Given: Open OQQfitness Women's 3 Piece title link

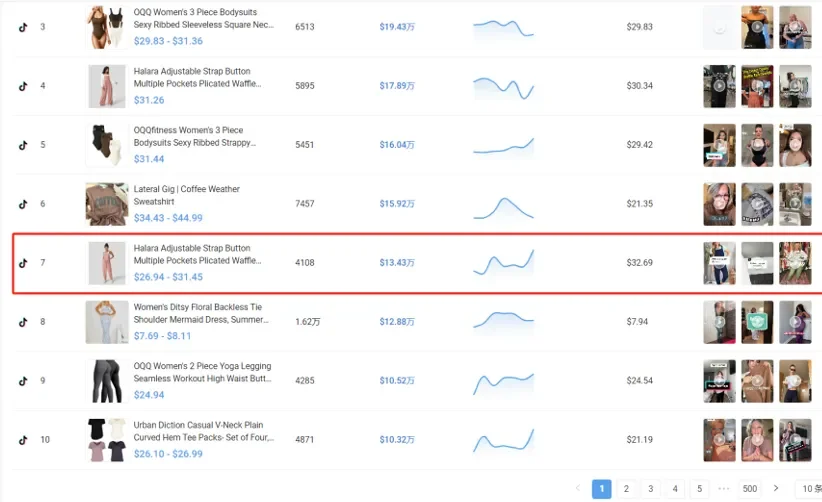Looking at the screenshot, I should (194, 136).
